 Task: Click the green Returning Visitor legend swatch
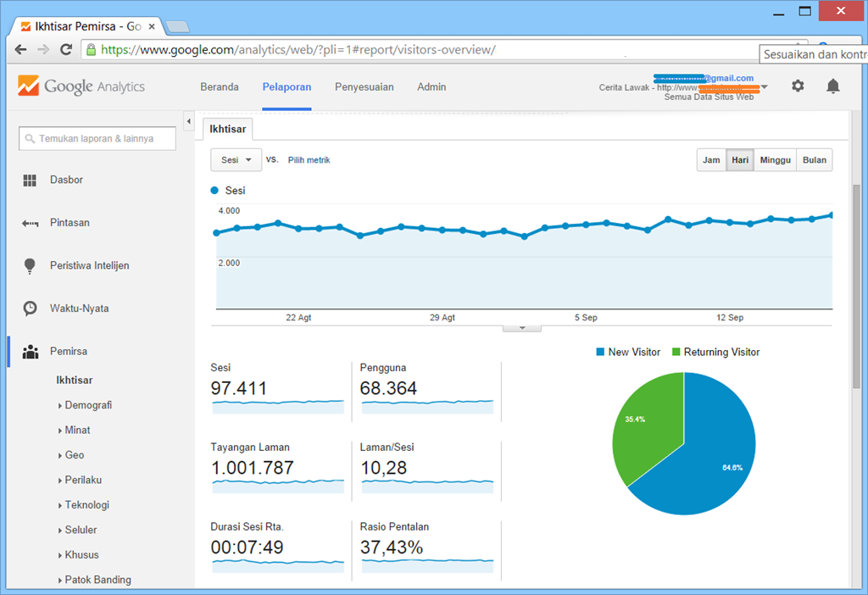click(x=676, y=352)
